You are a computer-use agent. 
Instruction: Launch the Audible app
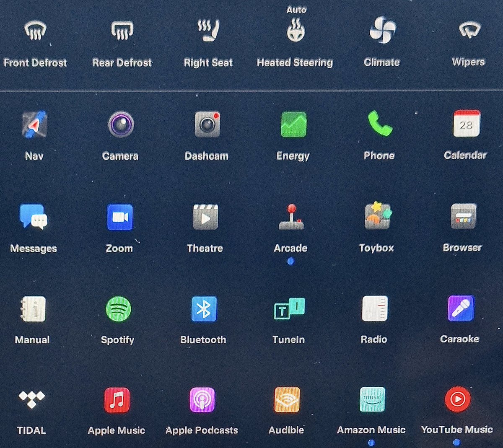pyautogui.click(x=287, y=400)
